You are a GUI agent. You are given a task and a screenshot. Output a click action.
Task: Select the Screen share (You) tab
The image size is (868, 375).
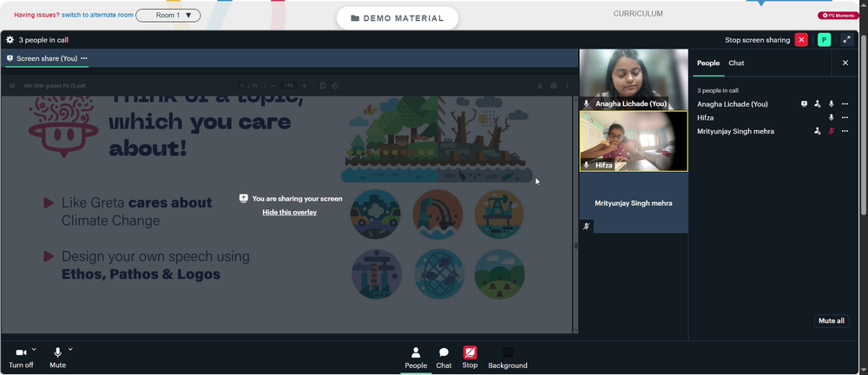tap(47, 58)
